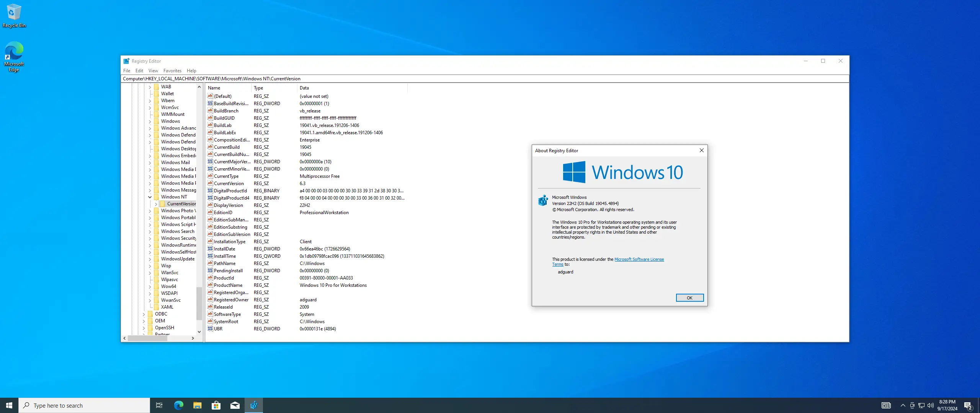Select the WindowsUpdate key in tree
The width and height of the screenshot is (980, 413).
point(178,259)
